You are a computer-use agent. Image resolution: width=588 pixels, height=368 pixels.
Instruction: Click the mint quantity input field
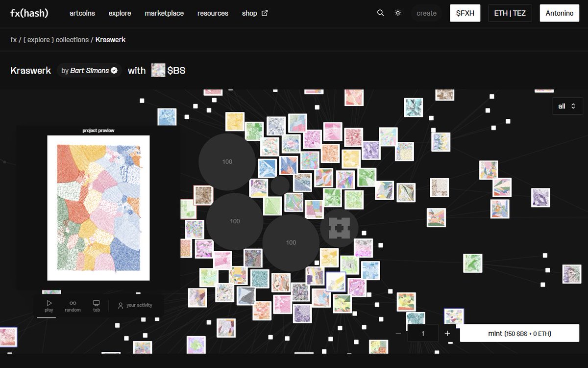(x=423, y=333)
